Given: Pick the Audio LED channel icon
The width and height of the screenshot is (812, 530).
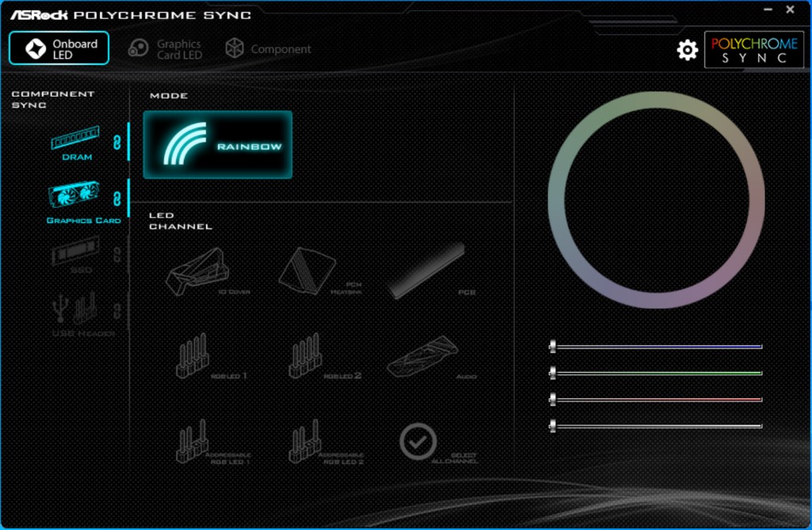Looking at the screenshot, I should (422, 356).
